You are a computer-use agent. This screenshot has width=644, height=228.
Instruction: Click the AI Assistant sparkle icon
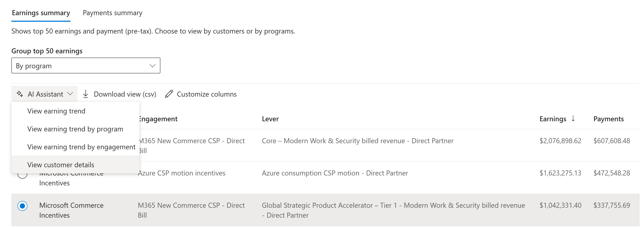20,94
